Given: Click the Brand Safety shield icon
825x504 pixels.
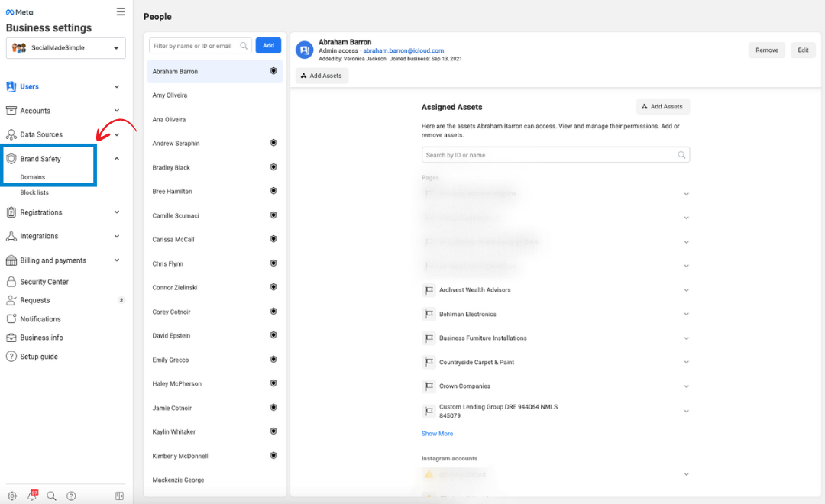Looking at the screenshot, I should (11, 158).
